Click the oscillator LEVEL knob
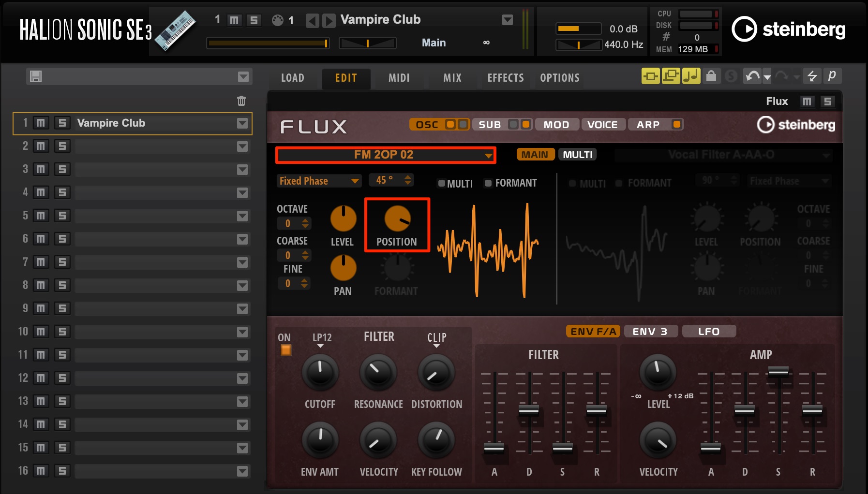 pyautogui.click(x=343, y=218)
